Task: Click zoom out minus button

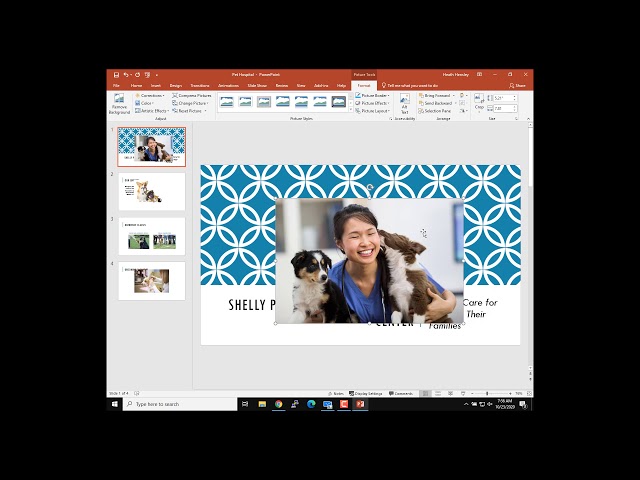Action: pyautogui.click(x=472, y=393)
